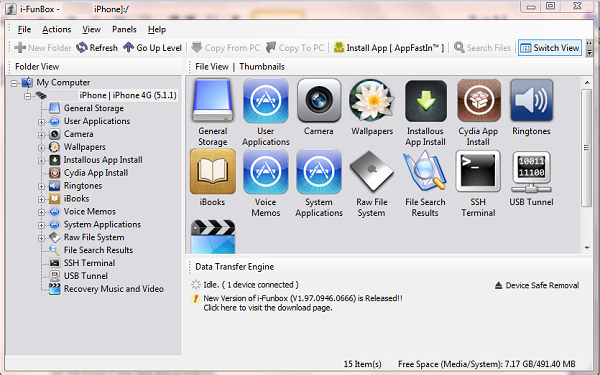Image resolution: width=600 pixels, height=375 pixels.
Task: Click the new version warning icon
Action: tap(196, 299)
